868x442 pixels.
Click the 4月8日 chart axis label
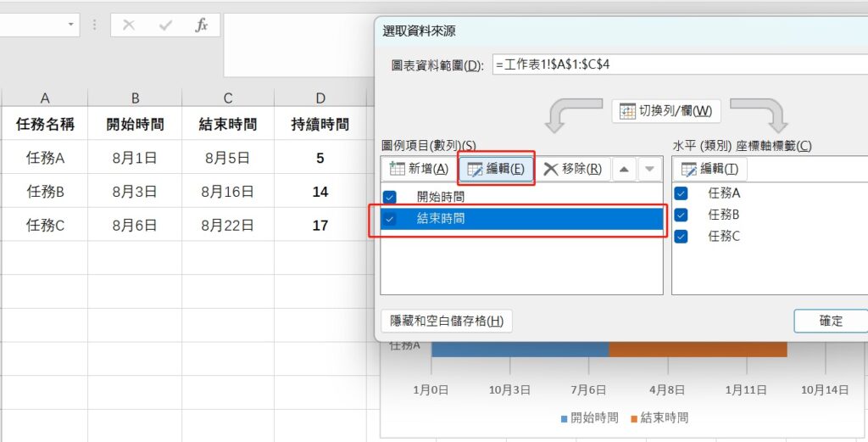pos(667,390)
